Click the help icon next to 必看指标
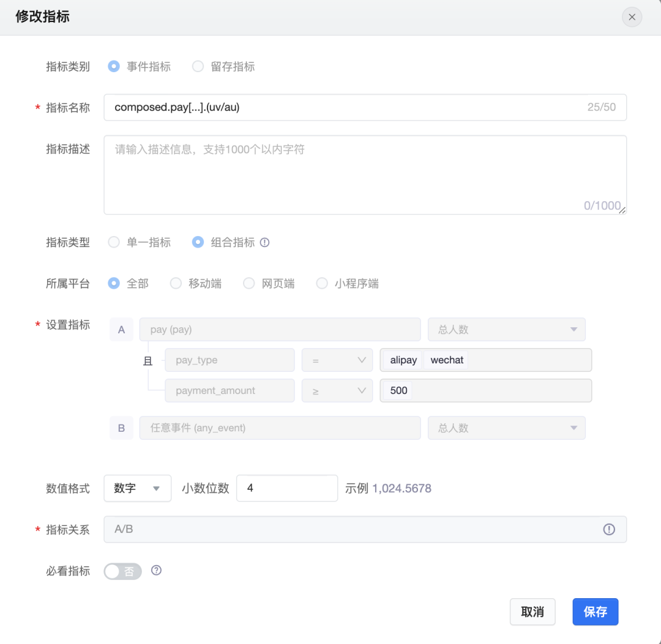The width and height of the screenshot is (661, 644). 157,571
